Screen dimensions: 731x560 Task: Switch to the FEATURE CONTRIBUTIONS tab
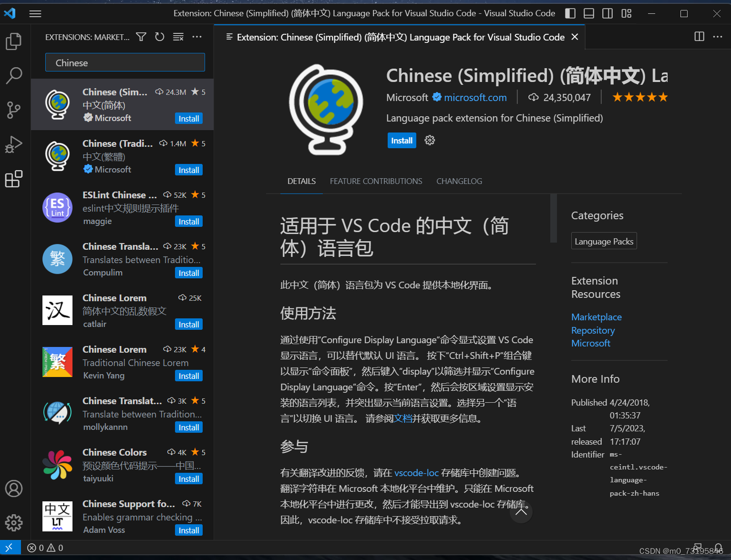click(x=376, y=181)
